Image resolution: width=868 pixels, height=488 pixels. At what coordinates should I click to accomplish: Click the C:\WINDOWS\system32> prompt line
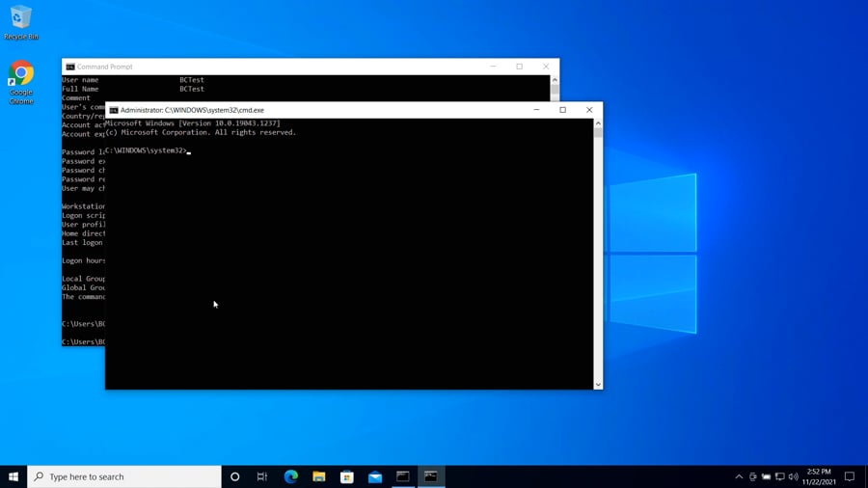(x=147, y=150)
